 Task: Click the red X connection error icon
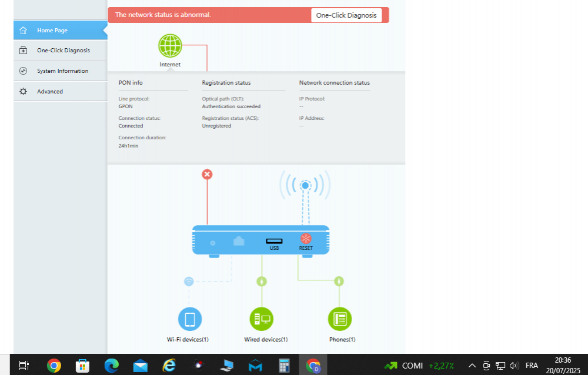(x=207, y=175)
